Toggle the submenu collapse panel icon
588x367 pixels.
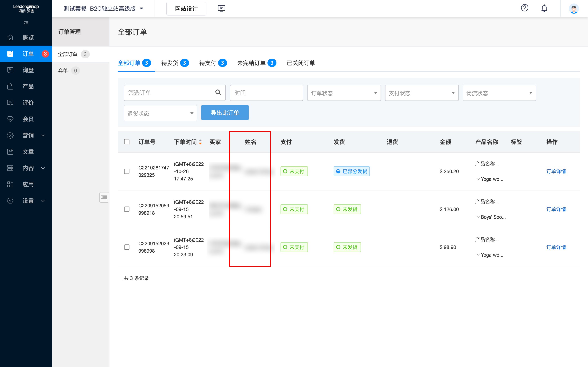(x=104, y=197)
